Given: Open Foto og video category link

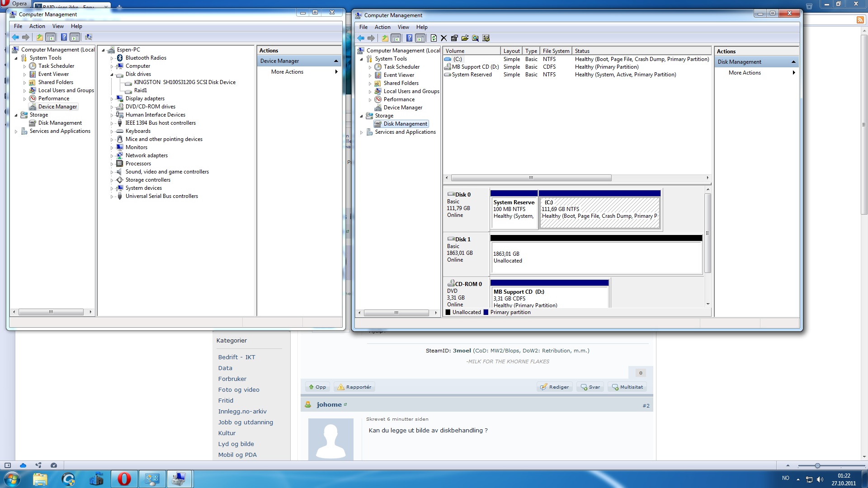Looking at the screenshot, I should click(239, 390).
